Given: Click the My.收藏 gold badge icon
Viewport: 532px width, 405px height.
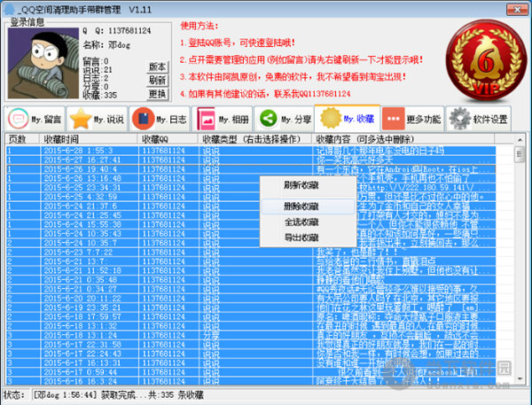Looking at the screenshot, I should (x=331, y=118).
